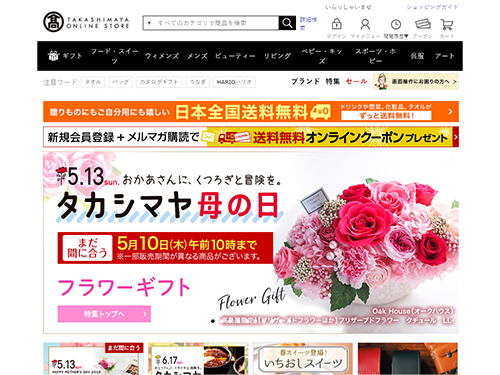Open the 6.17 Father's Day thumbnail

(x=198, y=359)
